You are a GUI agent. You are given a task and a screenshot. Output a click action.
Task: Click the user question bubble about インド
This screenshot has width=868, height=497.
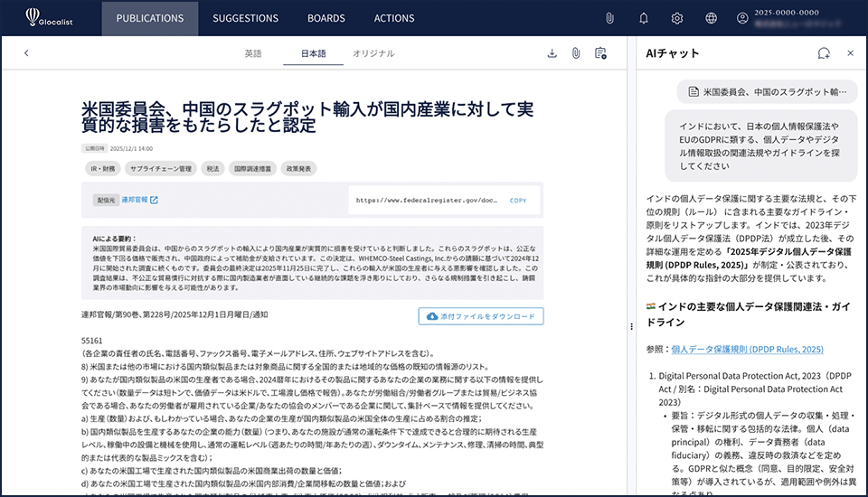click(761, 145)
